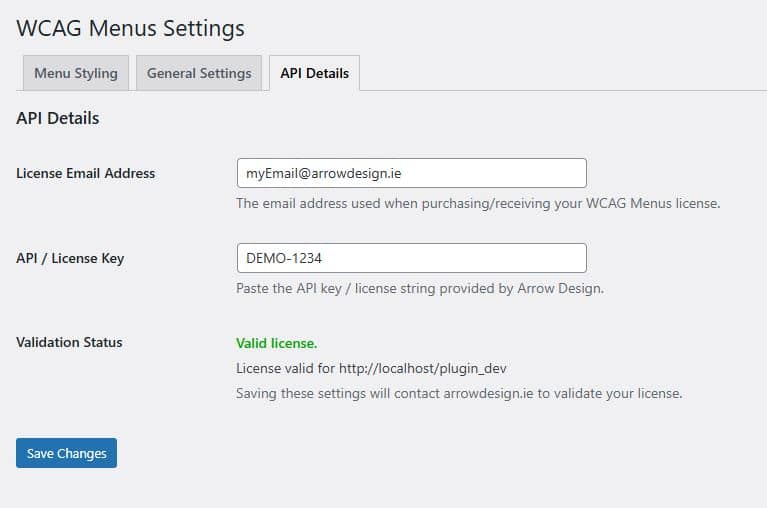Image resolution: width=767 pixels, height=508 pixels.
Task: Click the email address help description
Action: pyautogui.click(x=478, y=204)
